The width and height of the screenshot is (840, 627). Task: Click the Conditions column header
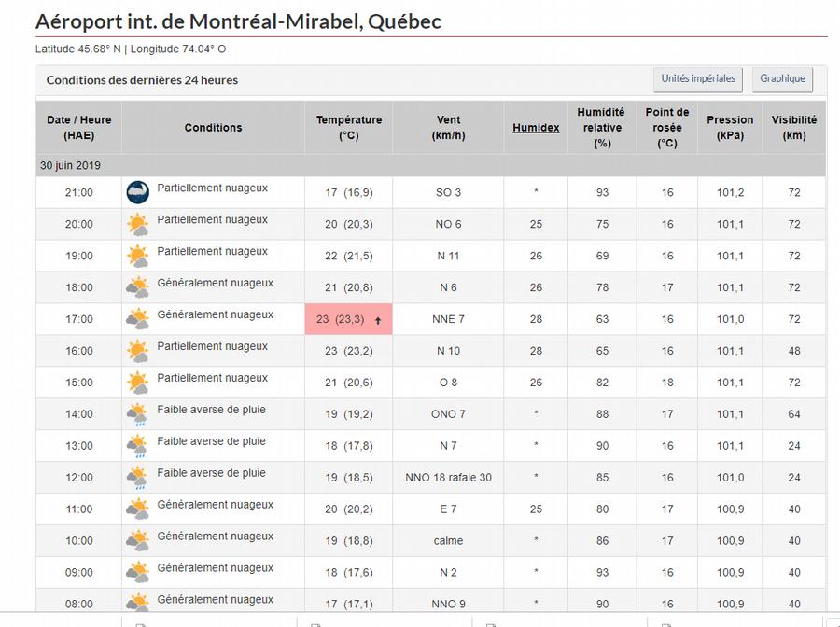pos(213,128)
